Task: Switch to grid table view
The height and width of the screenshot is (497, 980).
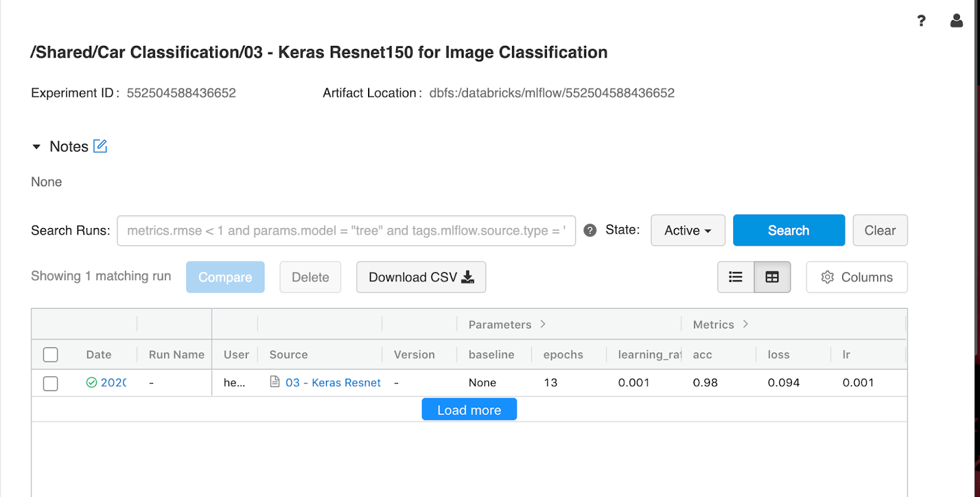Action: pos(772,277)
